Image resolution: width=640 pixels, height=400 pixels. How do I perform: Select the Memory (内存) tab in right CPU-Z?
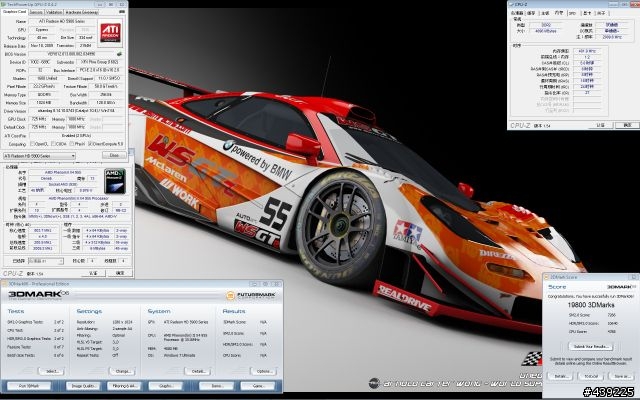point(559,13)
